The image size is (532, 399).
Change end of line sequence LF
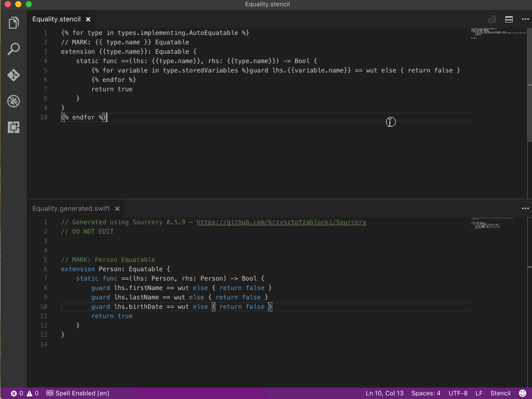[x=479, y=393]
